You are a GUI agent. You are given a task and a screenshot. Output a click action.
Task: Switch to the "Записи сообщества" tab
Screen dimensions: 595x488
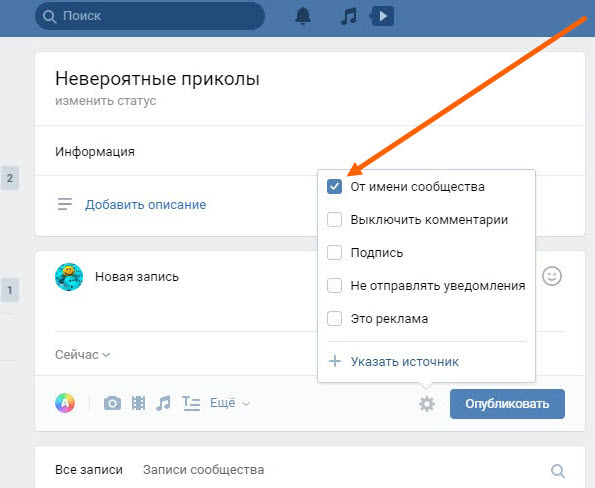pos(203,470)
